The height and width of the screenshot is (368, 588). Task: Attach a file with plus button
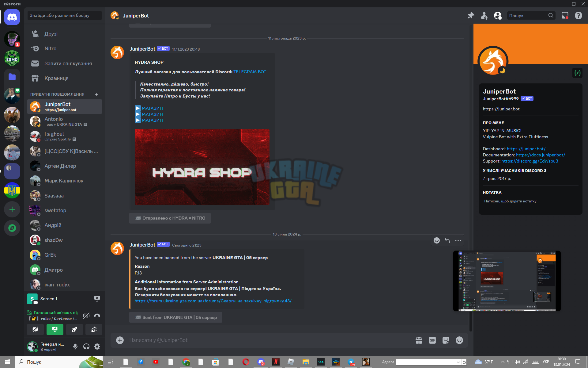click(x=120, y=340)
